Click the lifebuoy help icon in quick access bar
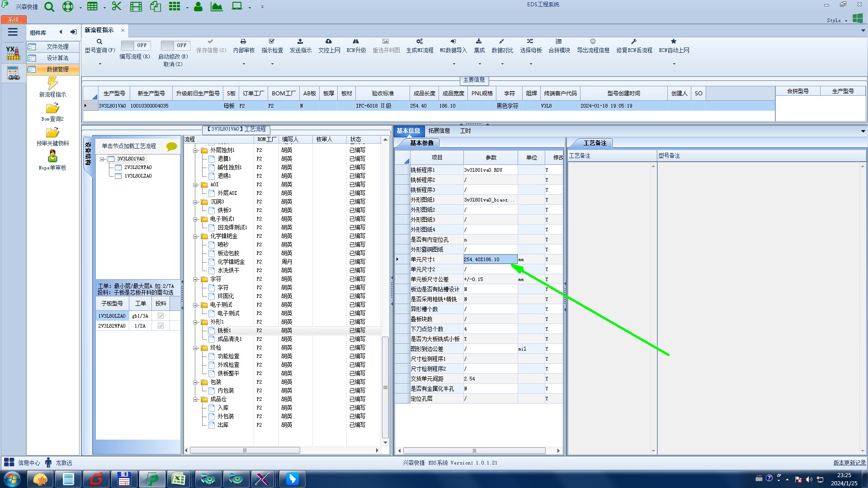This screenshot has height=488, width=868. click(68, 7)
